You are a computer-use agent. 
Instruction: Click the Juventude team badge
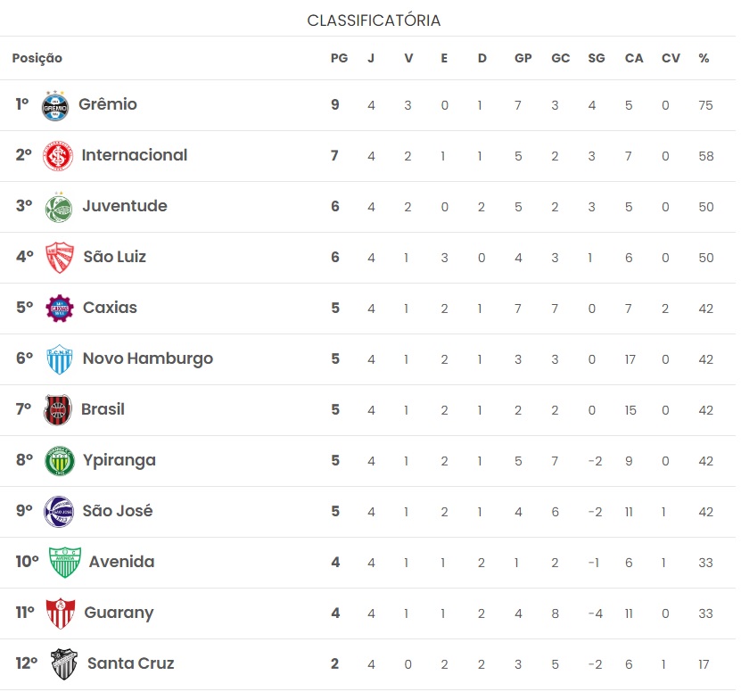click(59, 207)
